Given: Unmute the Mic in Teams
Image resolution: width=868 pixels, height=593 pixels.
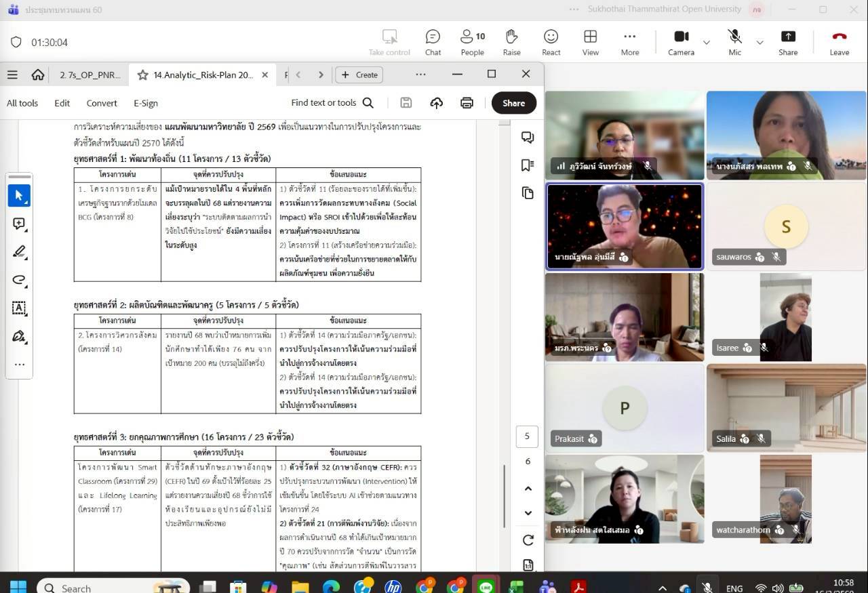Looking at the screenshot, I should [x=734, y=42].
